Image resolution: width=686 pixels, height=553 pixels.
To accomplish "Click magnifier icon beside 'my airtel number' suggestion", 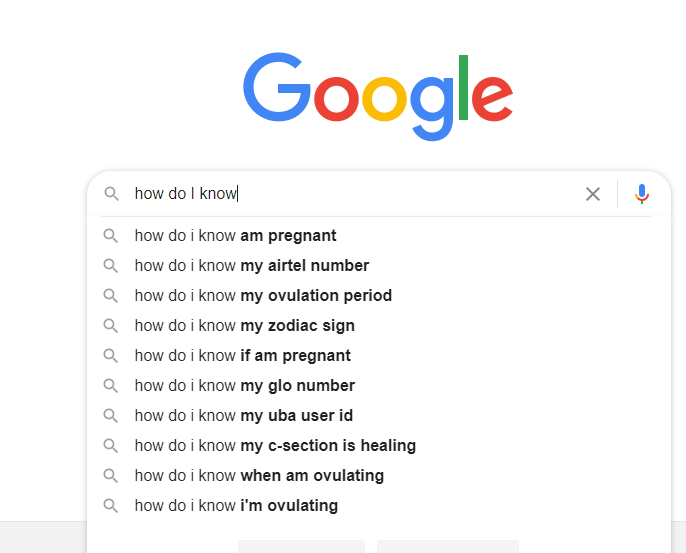I will [x=111, y=266].
